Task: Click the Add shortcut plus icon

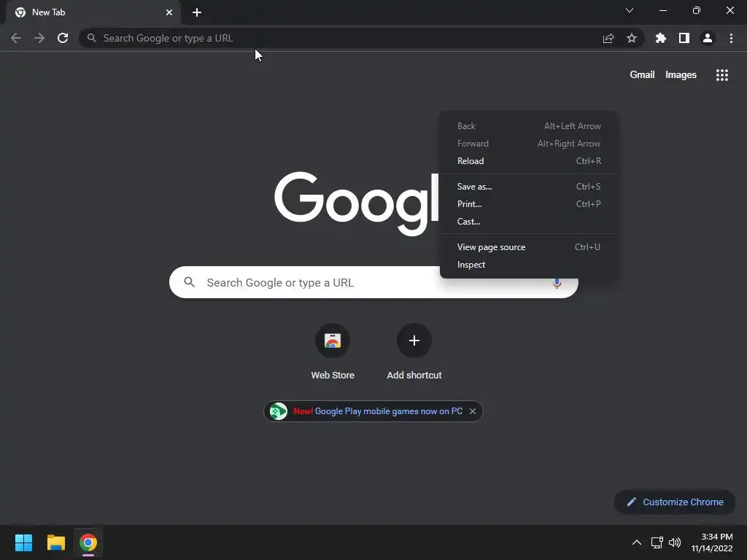Action: [x=414, y=341]
